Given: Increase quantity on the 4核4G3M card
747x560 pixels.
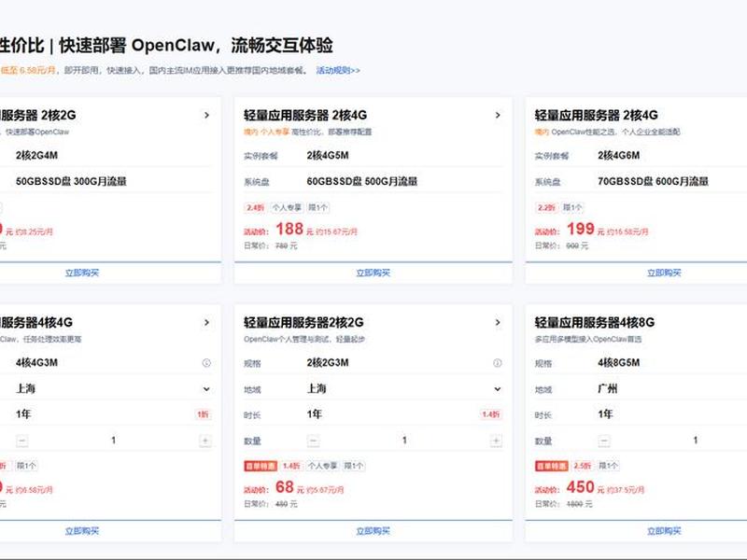Looking at the screenshot, I should [x=205, y=441].
